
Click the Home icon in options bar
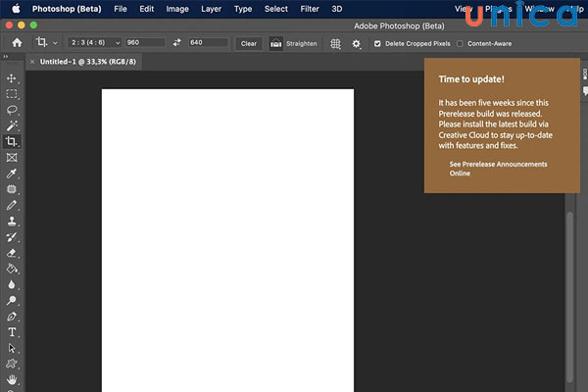[x=17, y=43]
